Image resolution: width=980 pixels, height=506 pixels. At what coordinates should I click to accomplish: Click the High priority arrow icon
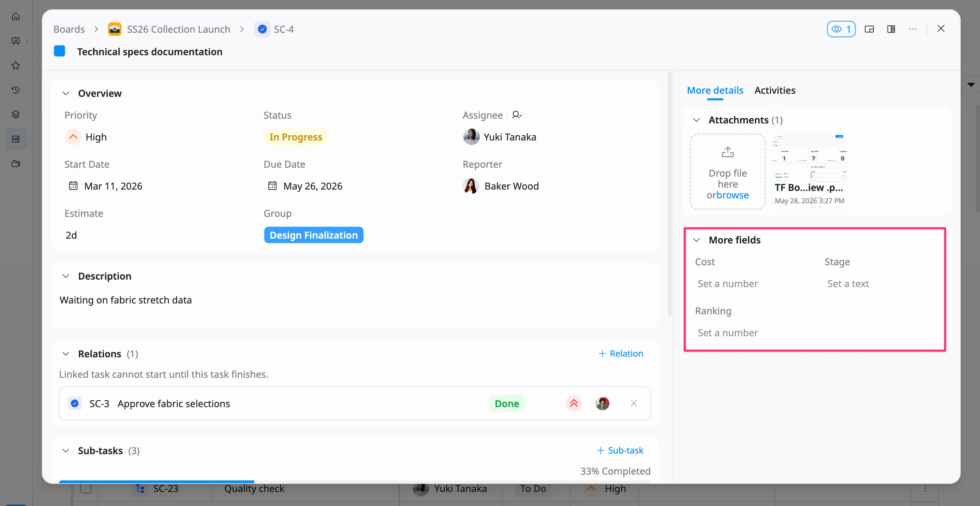point(73,137)
